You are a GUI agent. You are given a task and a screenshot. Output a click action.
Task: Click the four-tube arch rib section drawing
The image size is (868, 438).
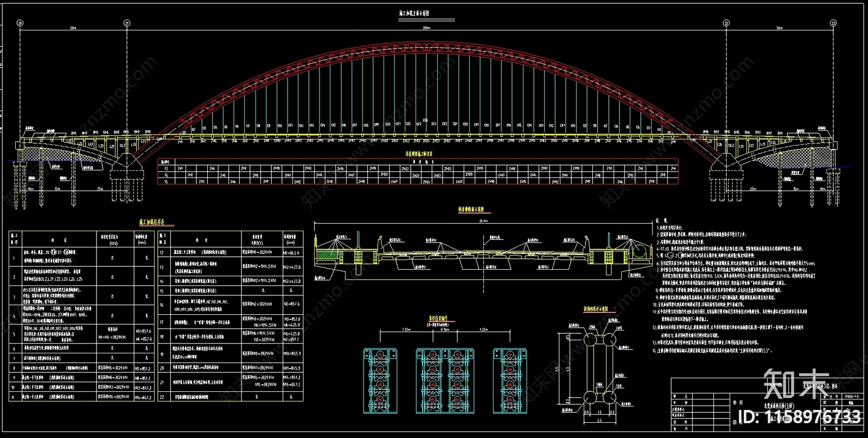point(599,367)
